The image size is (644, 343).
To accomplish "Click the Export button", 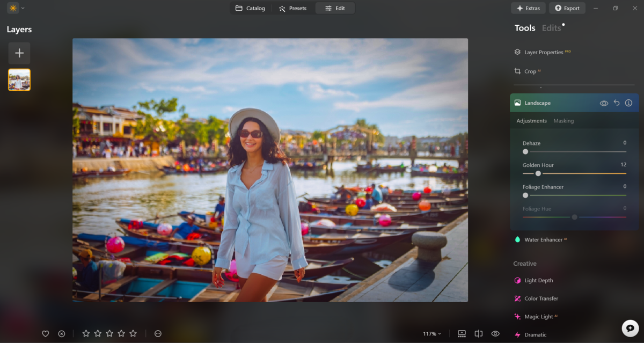I will [567, 8].
